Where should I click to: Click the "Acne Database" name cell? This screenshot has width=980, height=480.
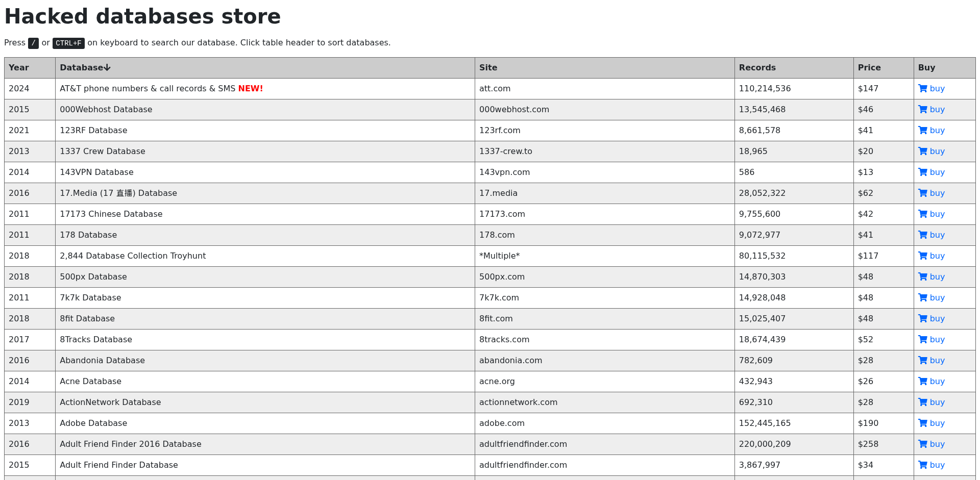click(x=265, y=382)
